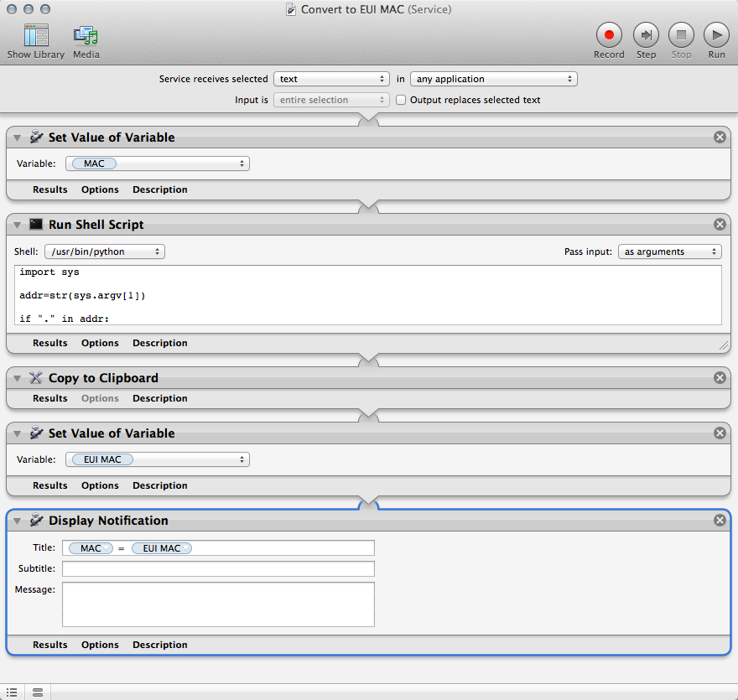Click the Run Shell Script resize handle
Image resolution: width=738 pixels, height=700 pixels.
tap(724, 345)
